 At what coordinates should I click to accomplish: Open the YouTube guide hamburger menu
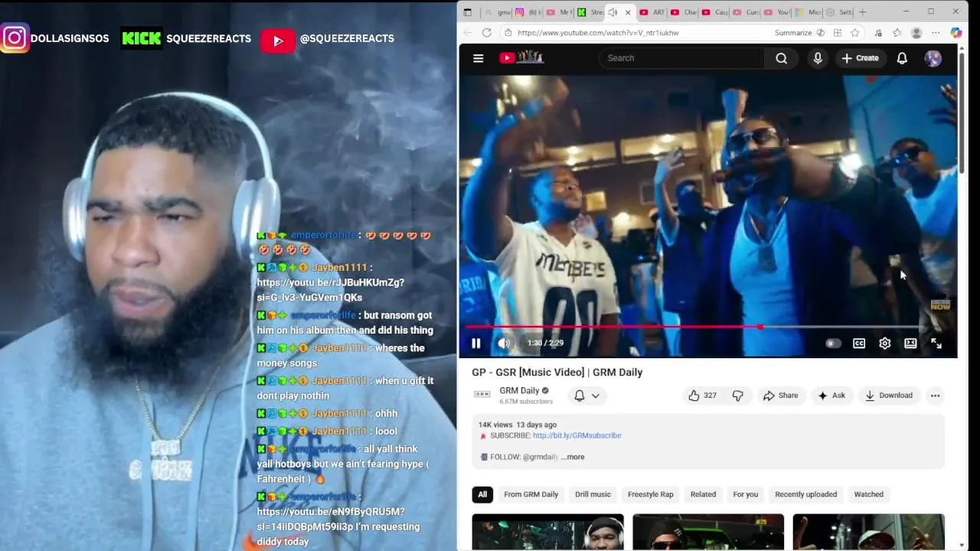479,58
